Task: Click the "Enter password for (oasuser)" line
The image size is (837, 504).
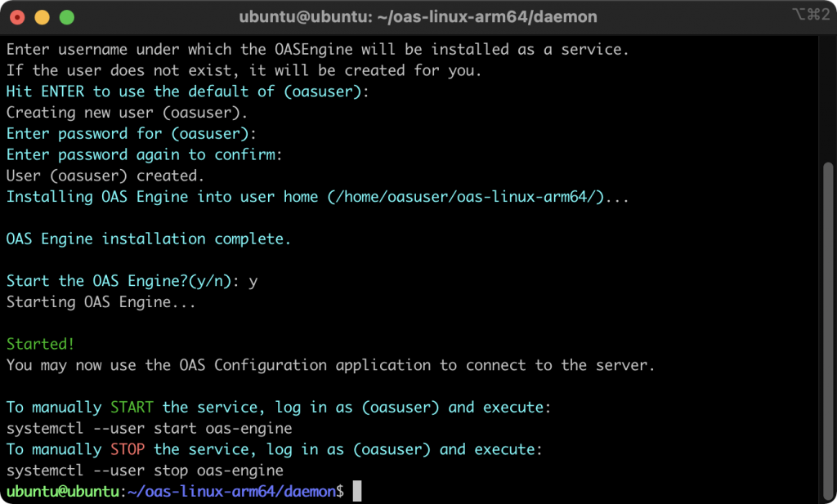Action: coord(131,133)
